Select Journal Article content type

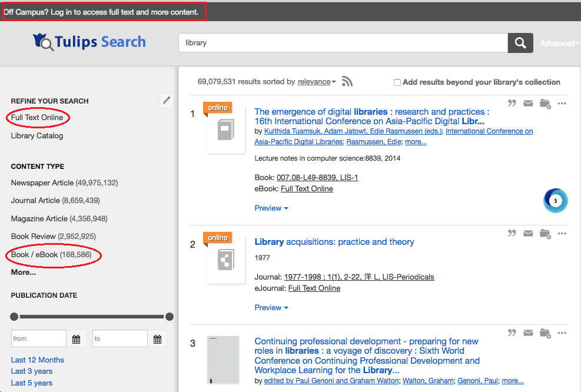pos(55,201)
